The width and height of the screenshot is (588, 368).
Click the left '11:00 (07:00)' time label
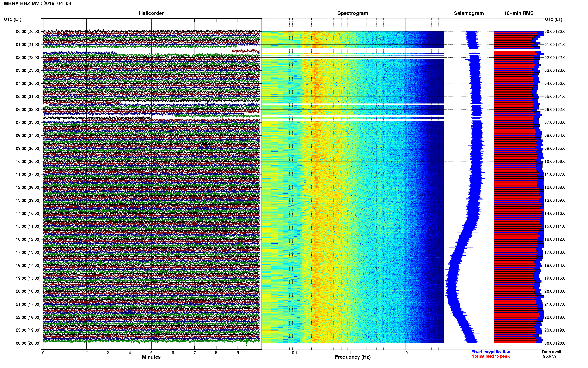[x=28, y=174]
